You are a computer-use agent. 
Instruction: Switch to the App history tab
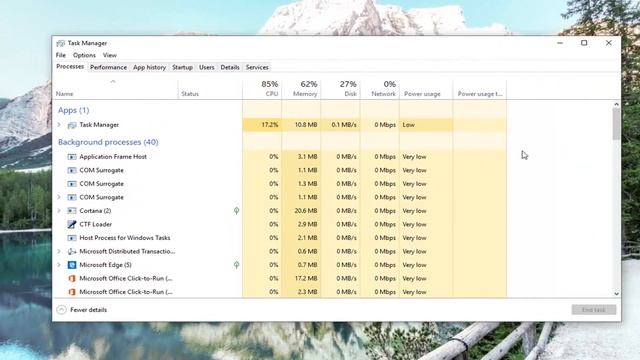coord(149,67)
